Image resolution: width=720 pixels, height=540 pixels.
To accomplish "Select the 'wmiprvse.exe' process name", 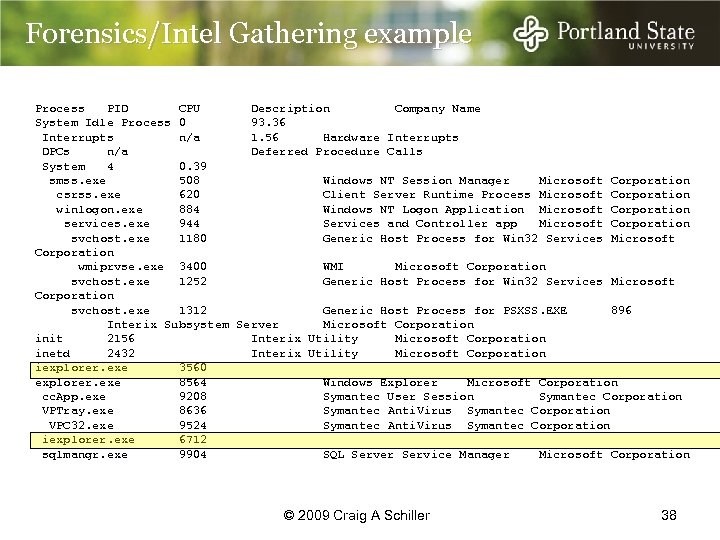I will (x=121, y=267).
